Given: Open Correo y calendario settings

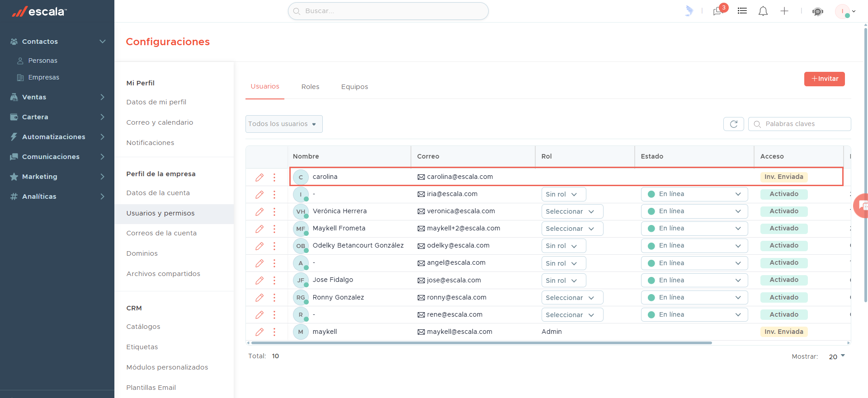Looking at the screenshot, I should coord(160,122).
